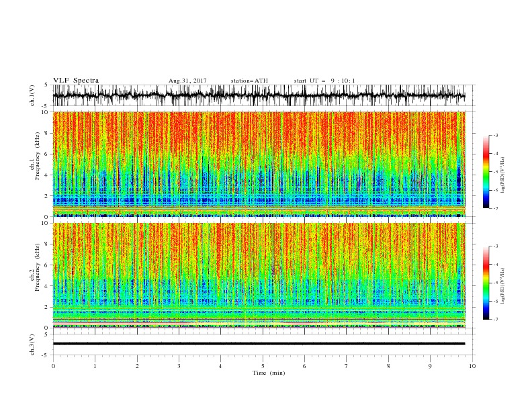Click the "-6" label on ch.1 colorbar
The image size is (532, 411).
[496, 190]
